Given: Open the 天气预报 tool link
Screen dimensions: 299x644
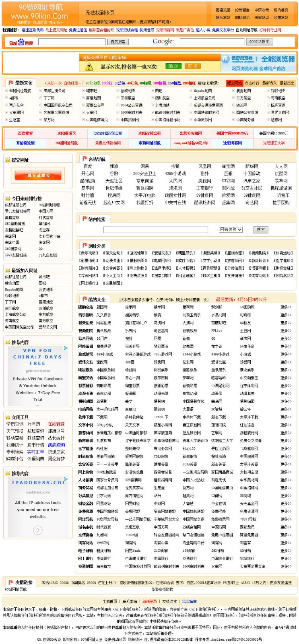Looking at the screenshot, I should click(x=15, y=431).
